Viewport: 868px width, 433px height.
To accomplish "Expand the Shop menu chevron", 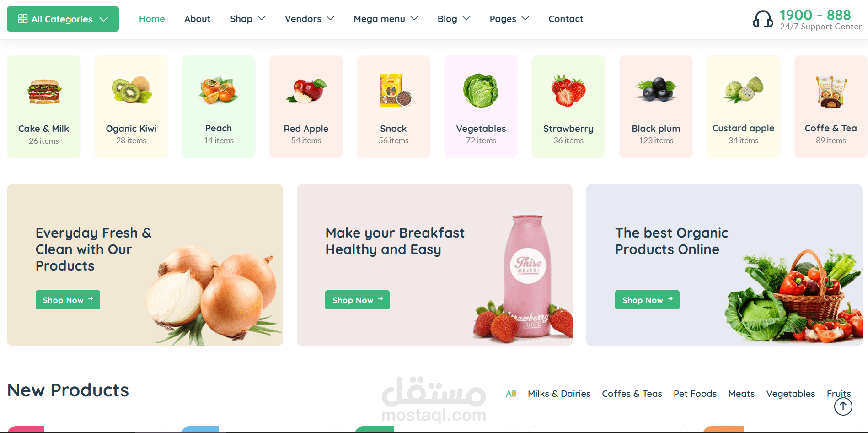I will click(x=262, y=18).
